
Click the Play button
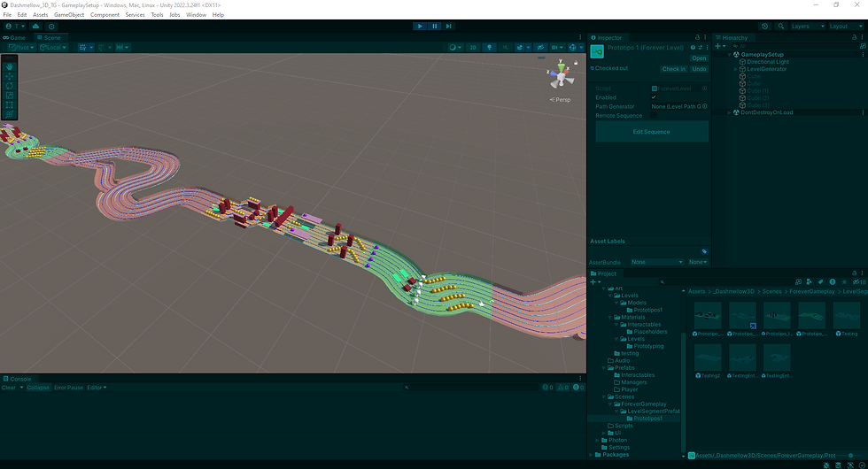420,26
